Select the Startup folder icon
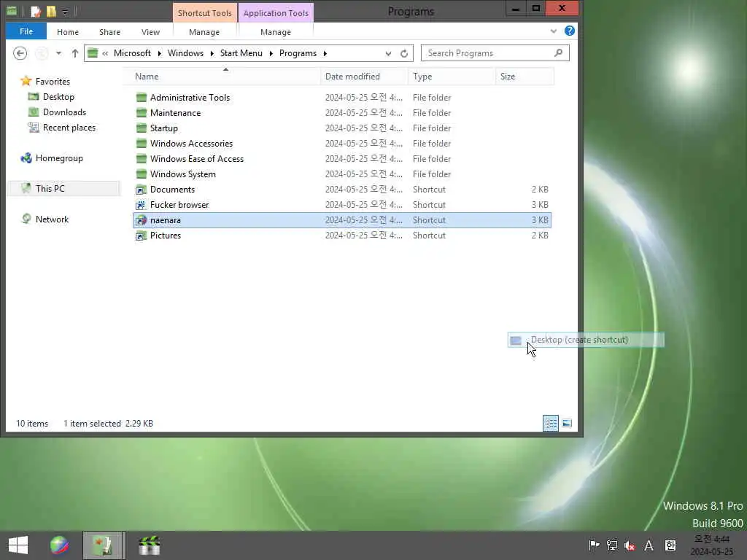This screenshot has height=560, width=747. [141, 128]
